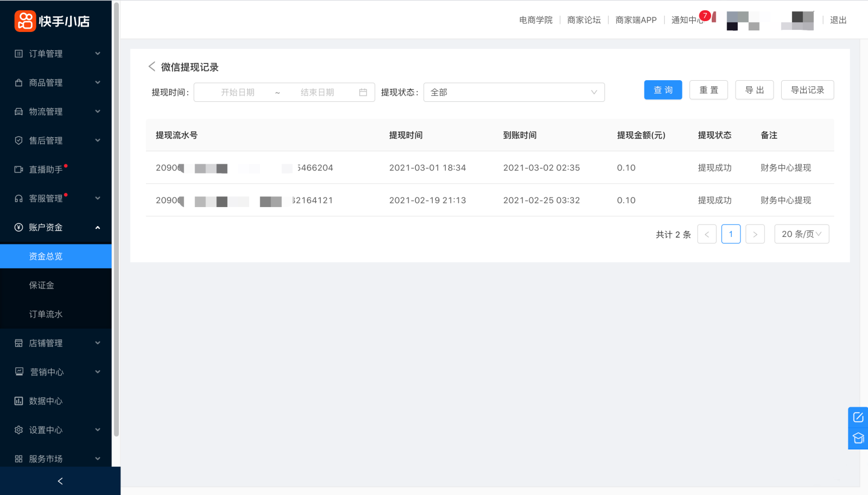Click the after-sales shield icon

point(18,140)
